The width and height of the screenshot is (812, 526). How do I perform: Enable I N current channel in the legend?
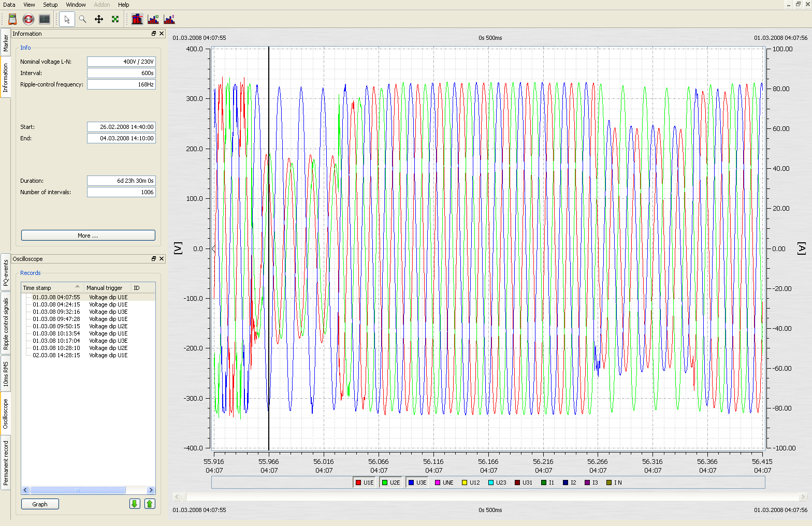(614, 483)
